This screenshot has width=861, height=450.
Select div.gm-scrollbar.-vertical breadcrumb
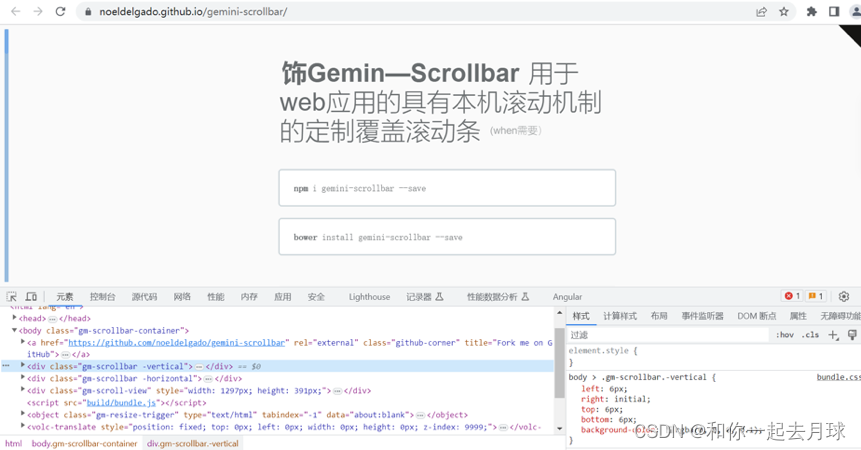coord(193,443)
